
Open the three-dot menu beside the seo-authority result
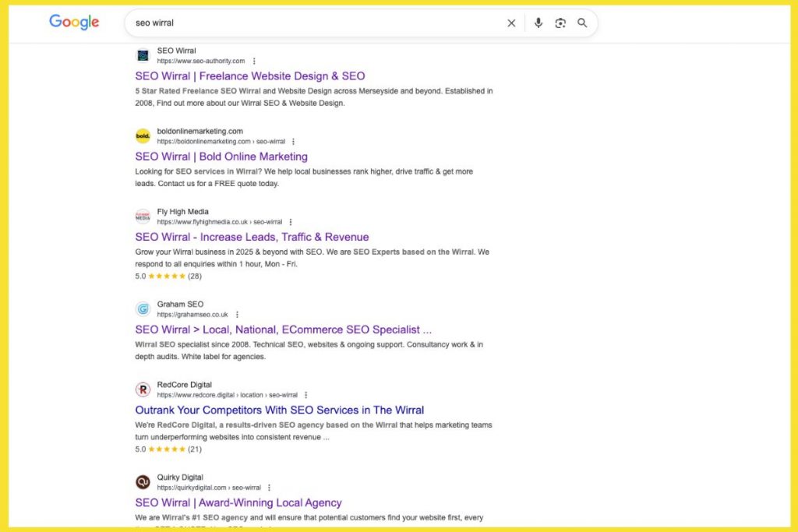point(253,61)
